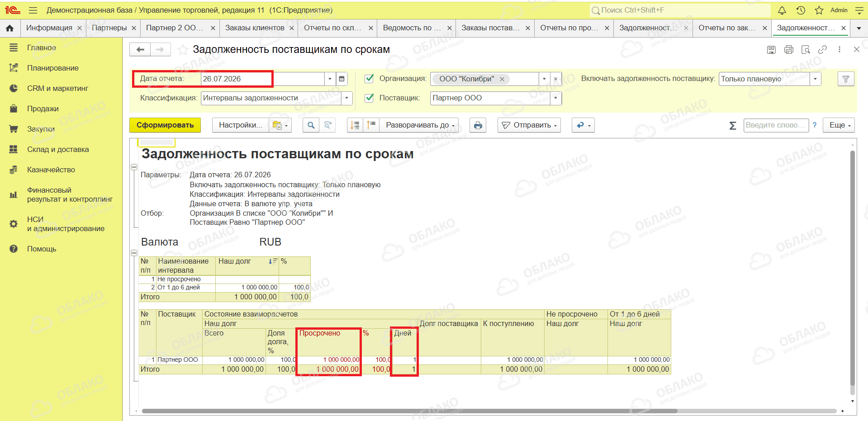Open the Admin user profile

[x=839, y=10]
